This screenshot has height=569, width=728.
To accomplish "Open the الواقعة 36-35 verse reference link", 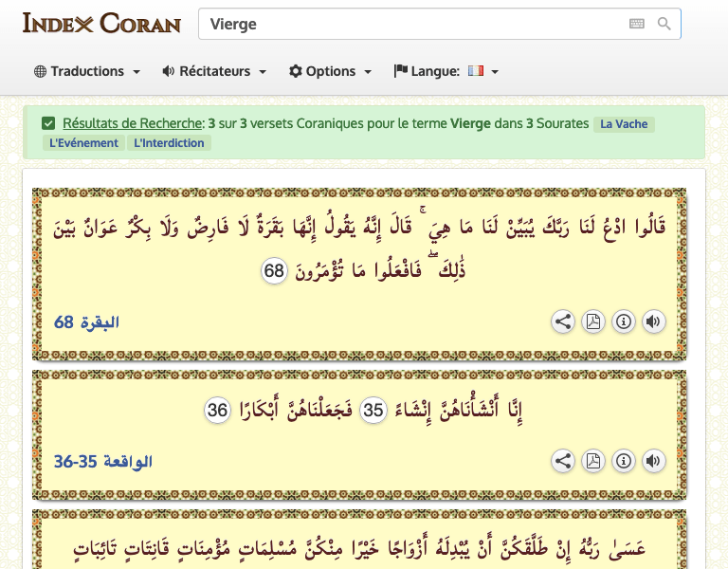I will pos(103,461).
